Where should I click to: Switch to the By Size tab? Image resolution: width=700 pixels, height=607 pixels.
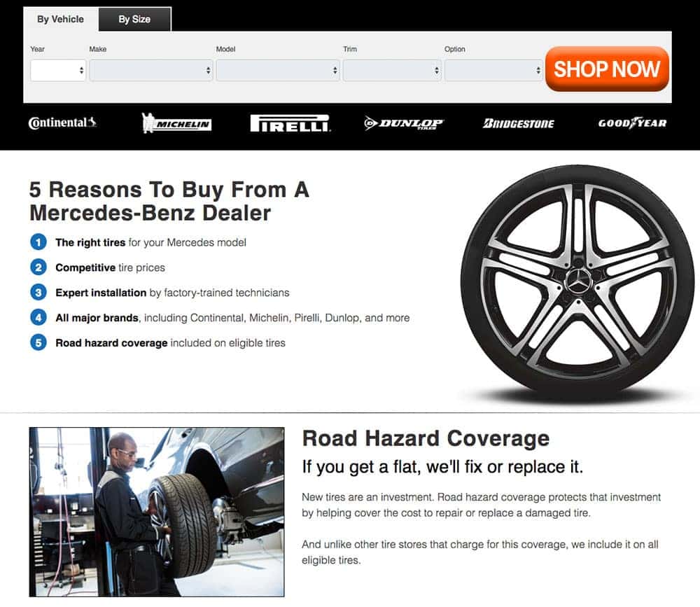[x=134, y=19]
